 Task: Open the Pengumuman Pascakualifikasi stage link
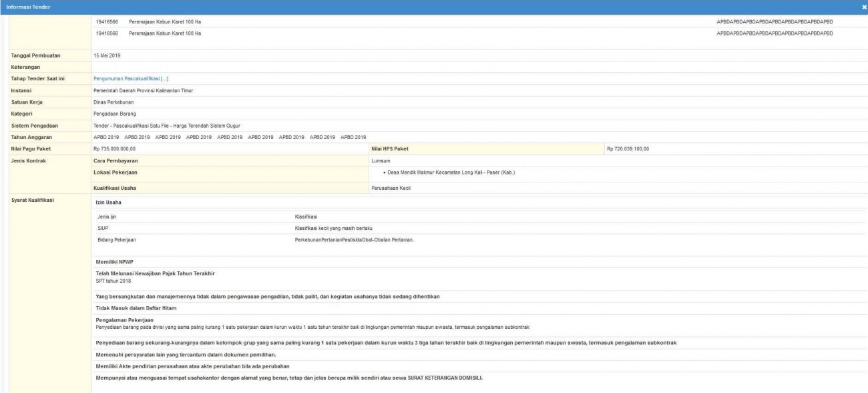click(x=130, y=79)
